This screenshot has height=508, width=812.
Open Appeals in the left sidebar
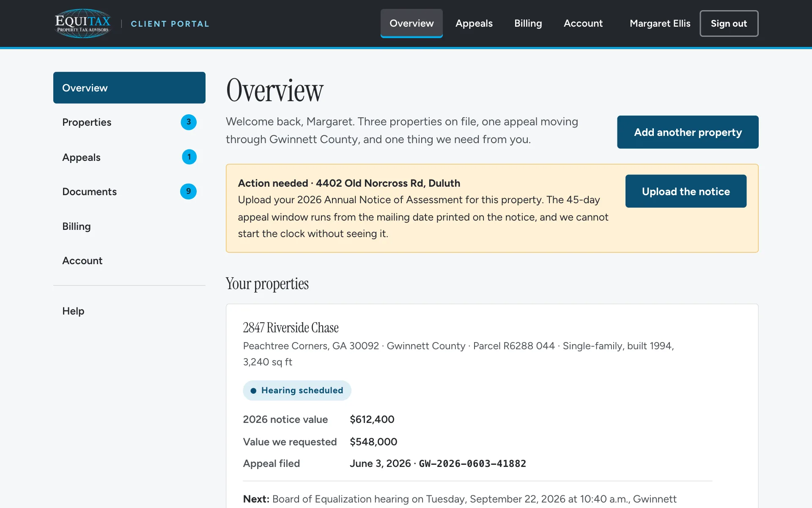tap(129, 157)
